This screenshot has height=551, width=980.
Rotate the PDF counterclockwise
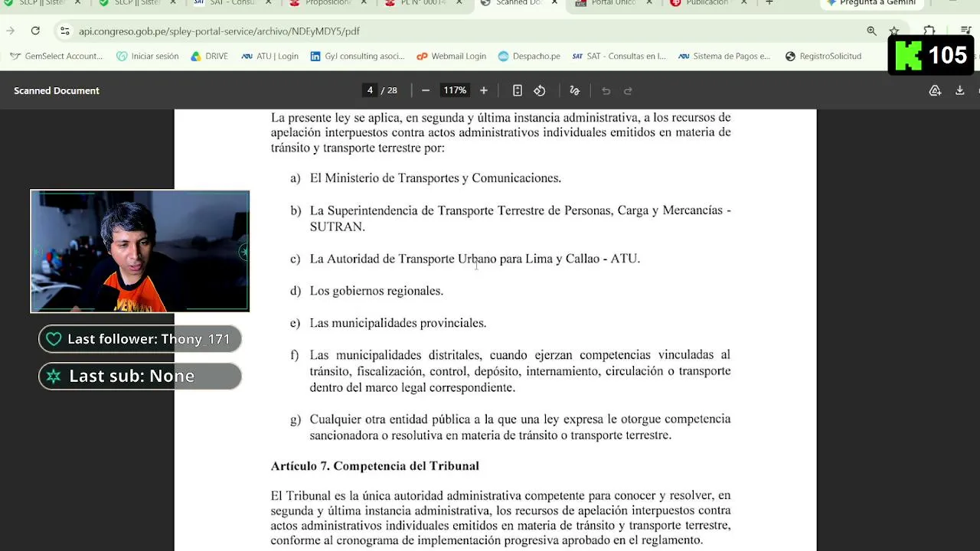point(540,90)
